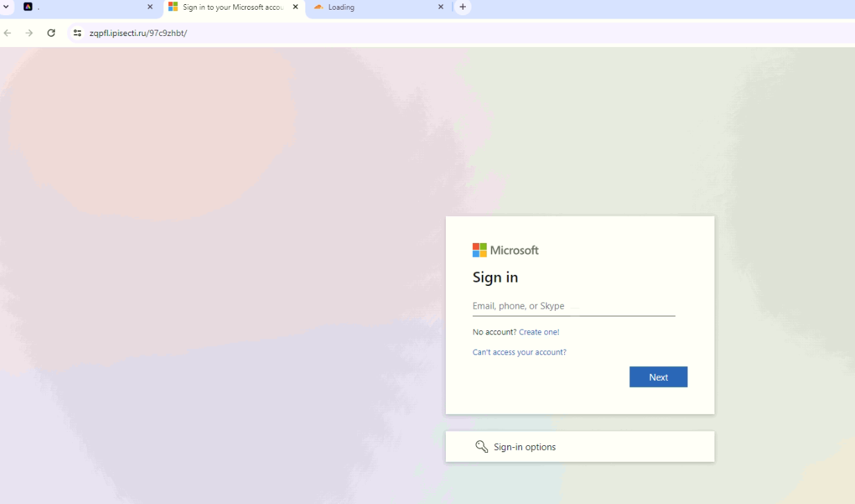Click the key icon beside Sign-in options
This screenshot has height=504, width=855.
coord(482,447)
